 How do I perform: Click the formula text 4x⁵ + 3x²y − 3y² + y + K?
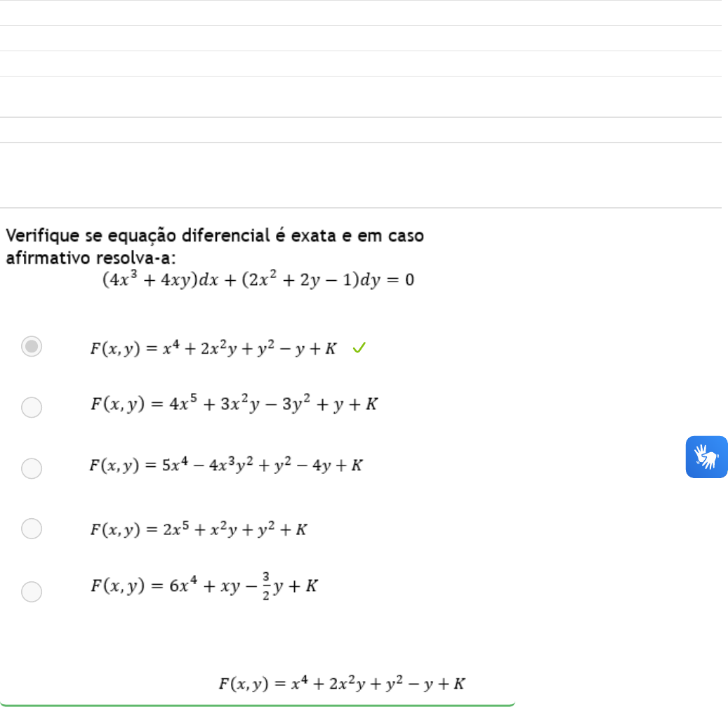[234, 404]
